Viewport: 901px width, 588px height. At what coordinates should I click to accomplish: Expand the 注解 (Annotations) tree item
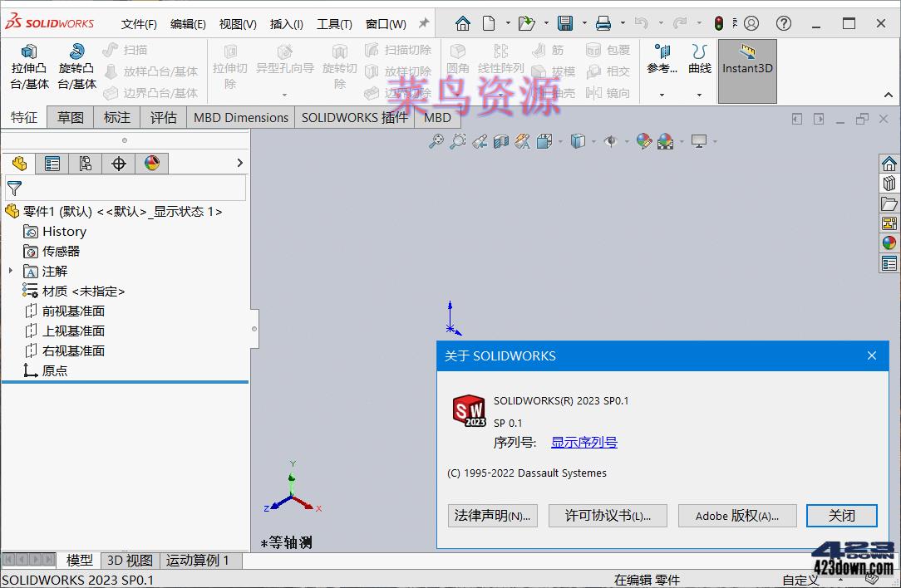(x=11, y=271)
